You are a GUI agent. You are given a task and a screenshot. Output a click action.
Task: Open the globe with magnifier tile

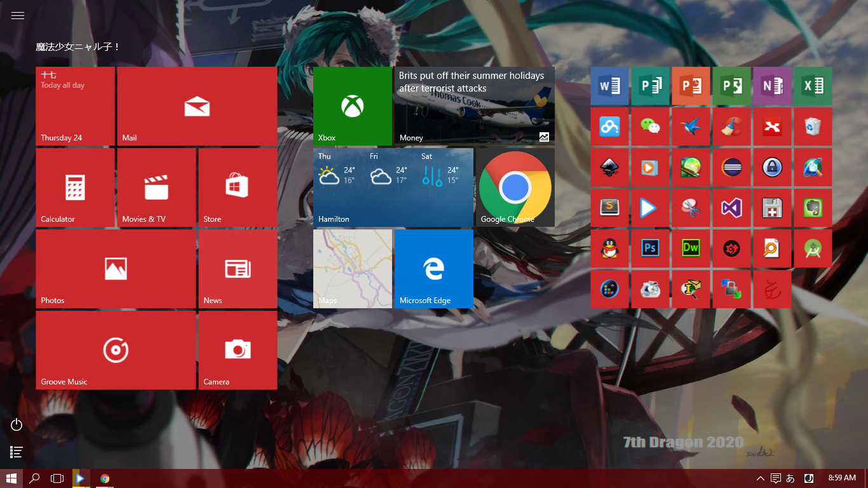pyautogui.click(x=813, y=167)
